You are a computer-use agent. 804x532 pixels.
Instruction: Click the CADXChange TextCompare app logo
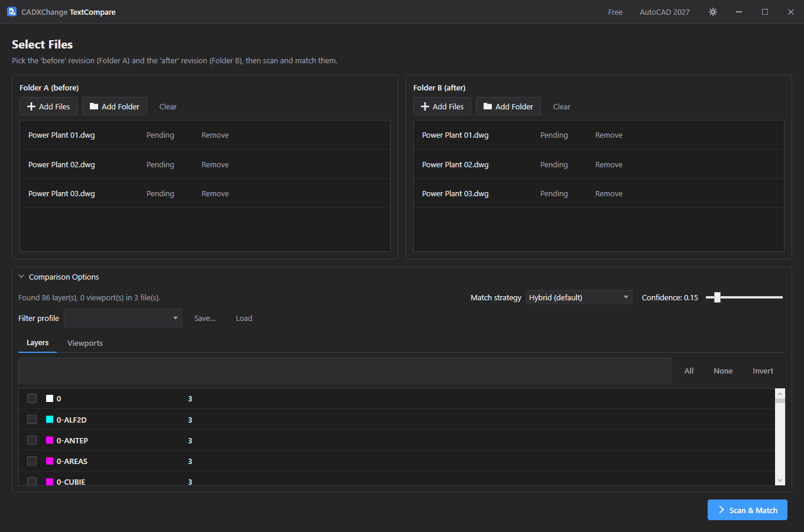pyautogui.click(x=12, y=12)
